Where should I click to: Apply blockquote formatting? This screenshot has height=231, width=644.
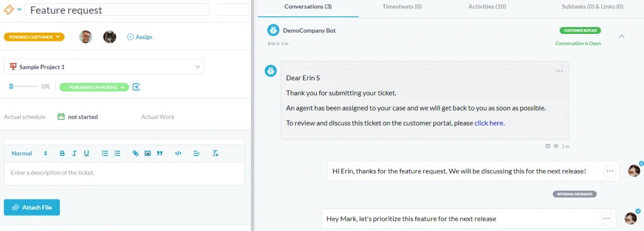160,153
